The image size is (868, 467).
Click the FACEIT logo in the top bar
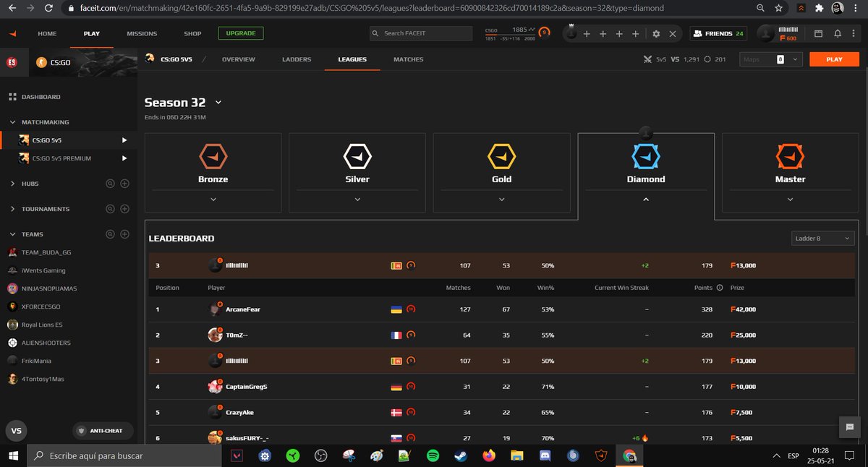pos(12,33)
